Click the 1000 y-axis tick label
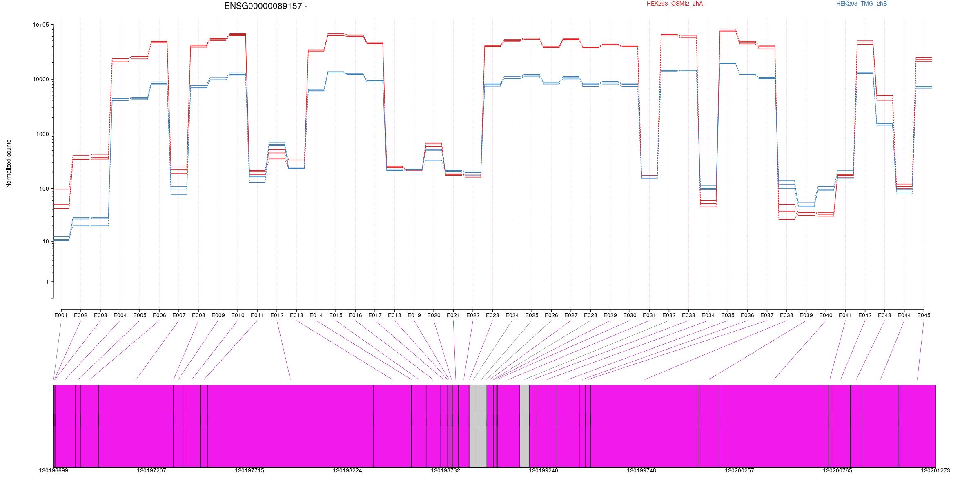980x490 pixels. (x=42, y=134)
